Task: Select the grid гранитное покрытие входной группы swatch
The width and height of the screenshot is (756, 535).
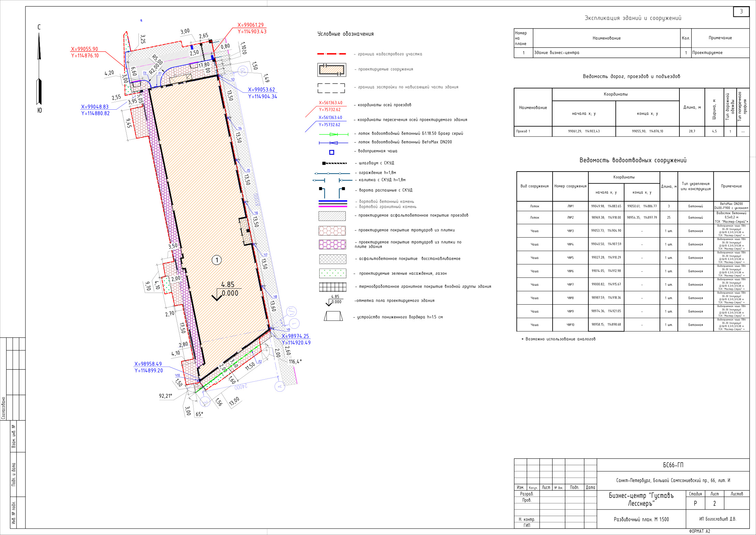Action: (333, 287)
